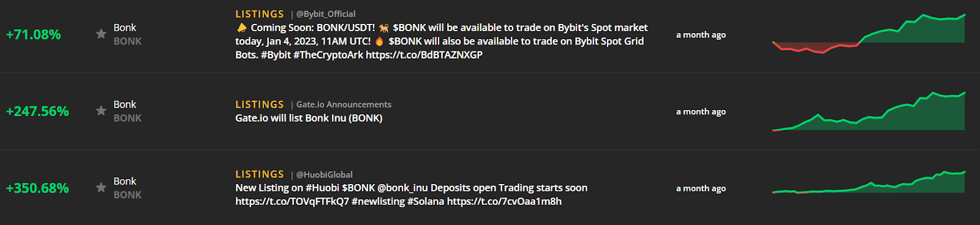Click the dog emoji after BONK/USDT
This screenshot has width=980, height=225.
pos(384,28)
